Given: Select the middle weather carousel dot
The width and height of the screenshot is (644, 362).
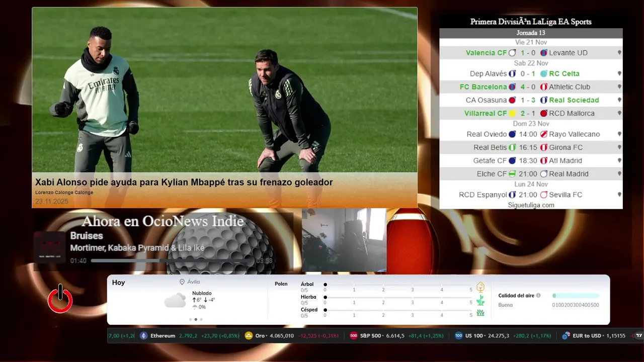Looking at the screenshot, I should tap(196, 319).
